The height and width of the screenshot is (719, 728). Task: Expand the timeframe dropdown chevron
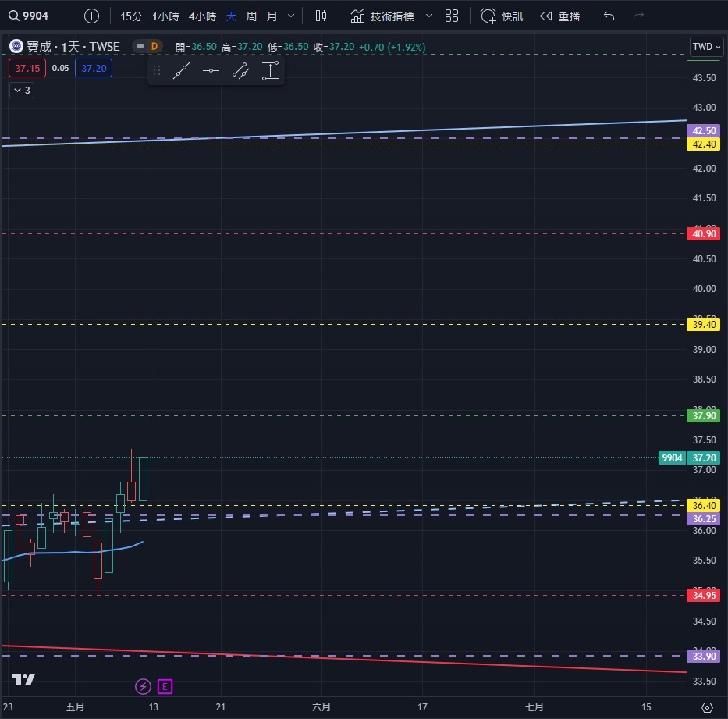[291, 16]
